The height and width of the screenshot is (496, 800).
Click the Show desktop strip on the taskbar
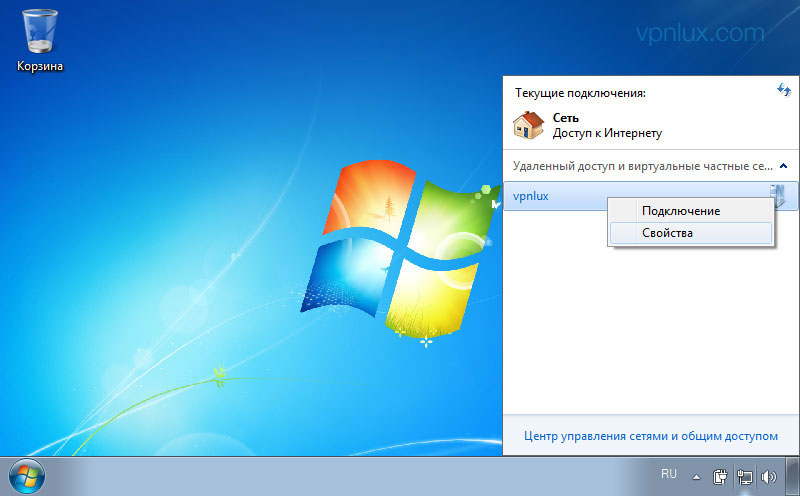793,477
